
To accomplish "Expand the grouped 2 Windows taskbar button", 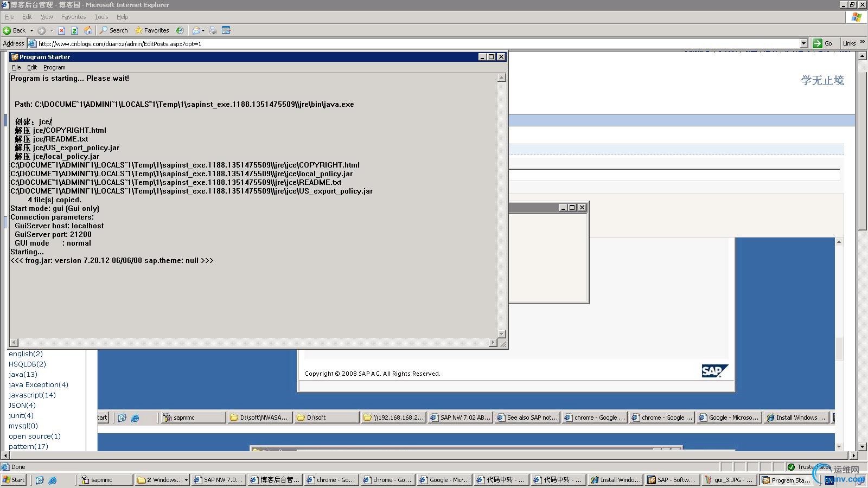I will click(x=162, y=480).
